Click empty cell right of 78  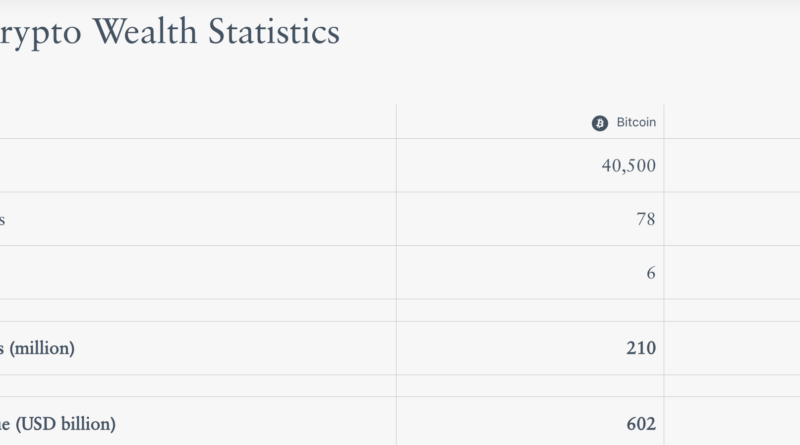coord(732,219)
